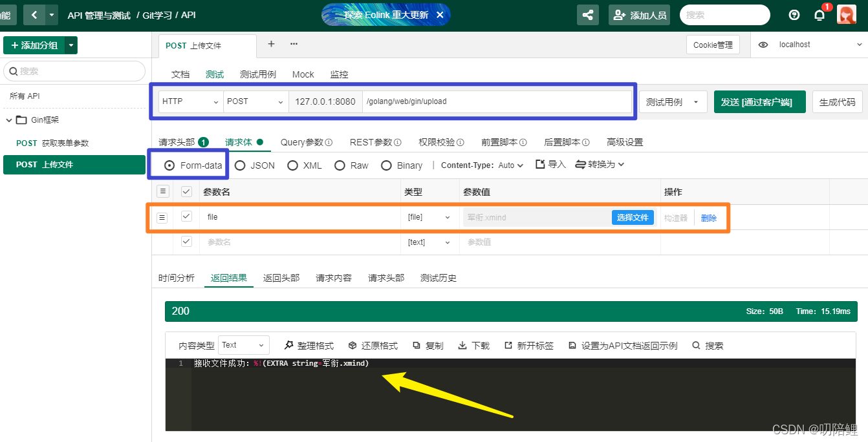Screen dimensions: 868x442
Task: Toggle the environment eye icon
Action: point(763,45)
